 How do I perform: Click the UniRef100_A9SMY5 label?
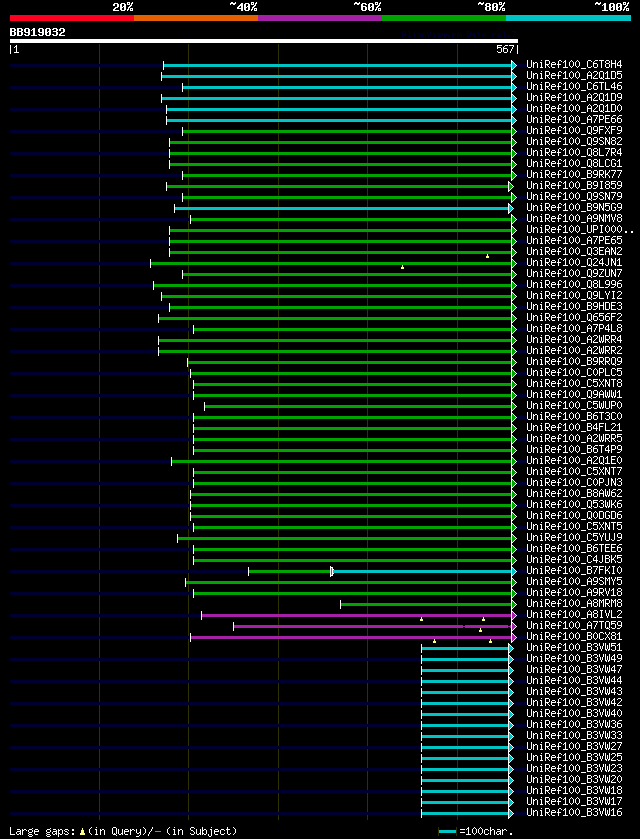coord(574,582)
